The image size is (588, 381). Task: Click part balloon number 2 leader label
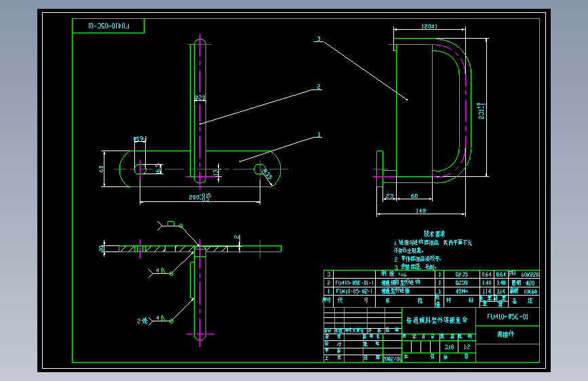click(319, 87)
